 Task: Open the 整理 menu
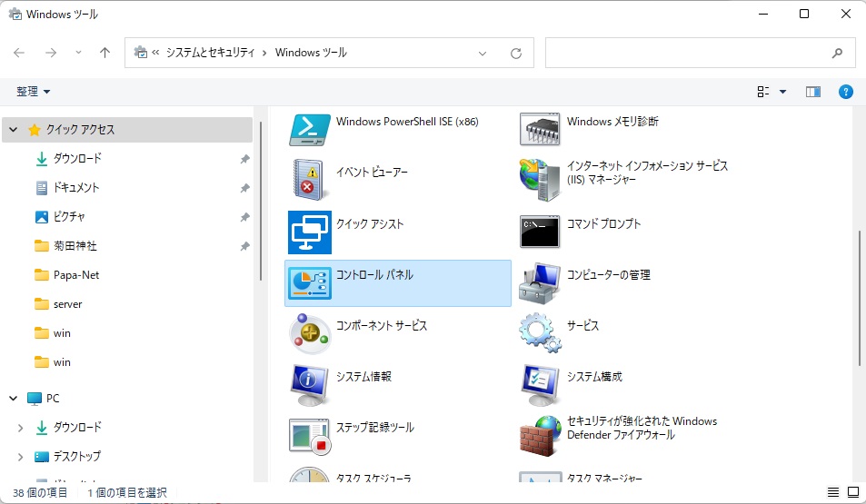(33, 92)
